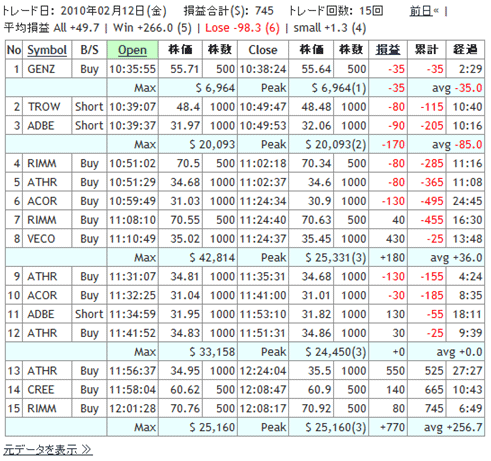Click close price 30.9

coord(320,201)
